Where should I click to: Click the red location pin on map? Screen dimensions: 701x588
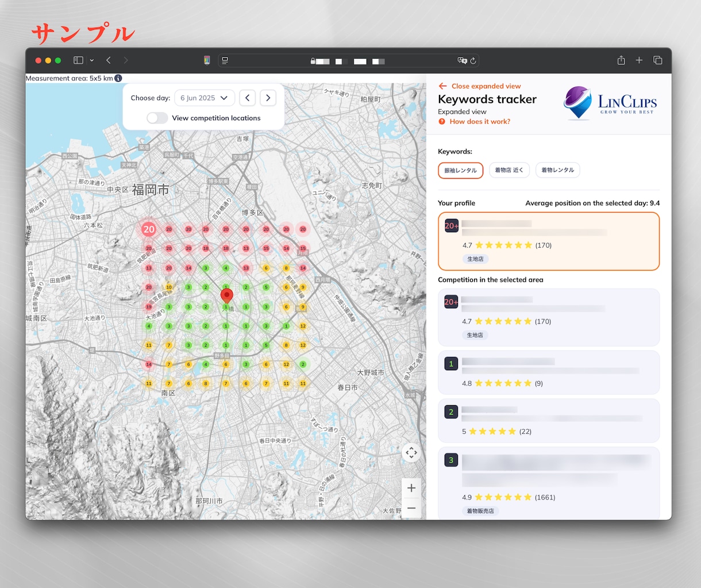pyautogui.click(x=227, y=296)
